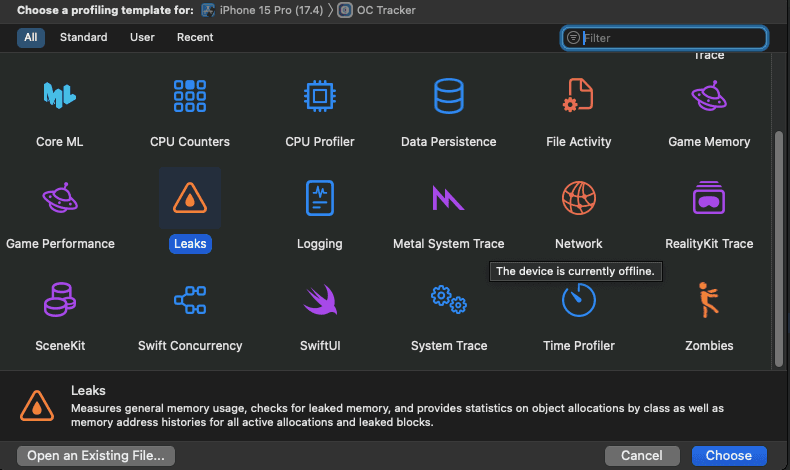The width and height of the screenshot is (790, 470).
Task: Select the File Activity template icon
Action: coord(579,96)
